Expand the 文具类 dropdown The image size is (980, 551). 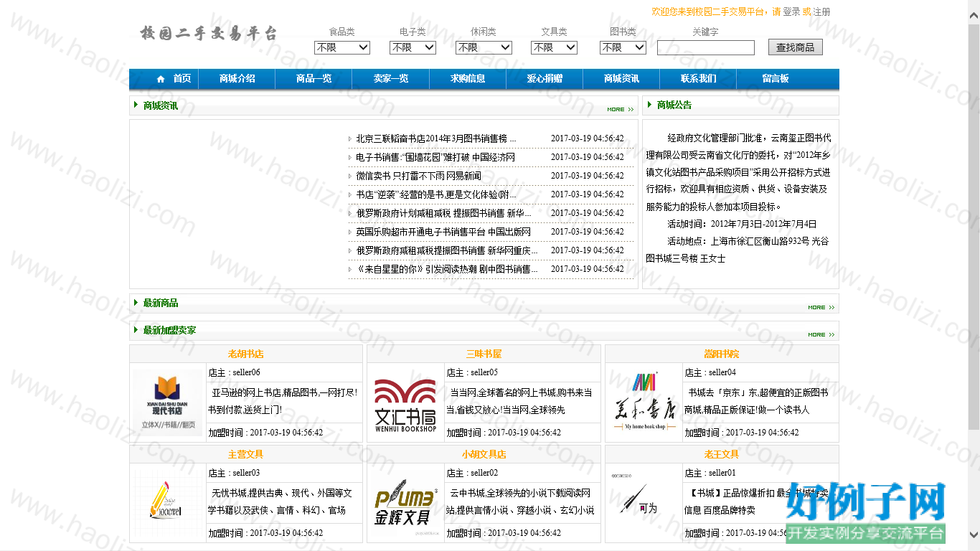[x=554, y=47]
